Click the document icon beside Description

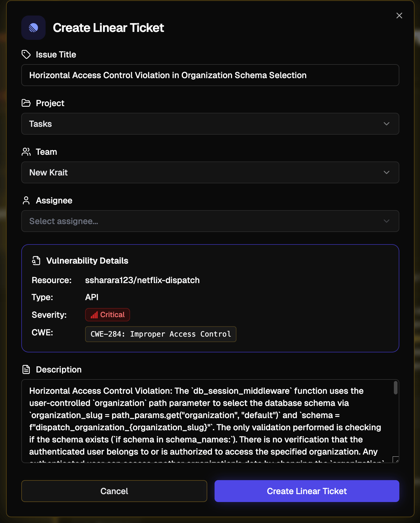(26, 369)
